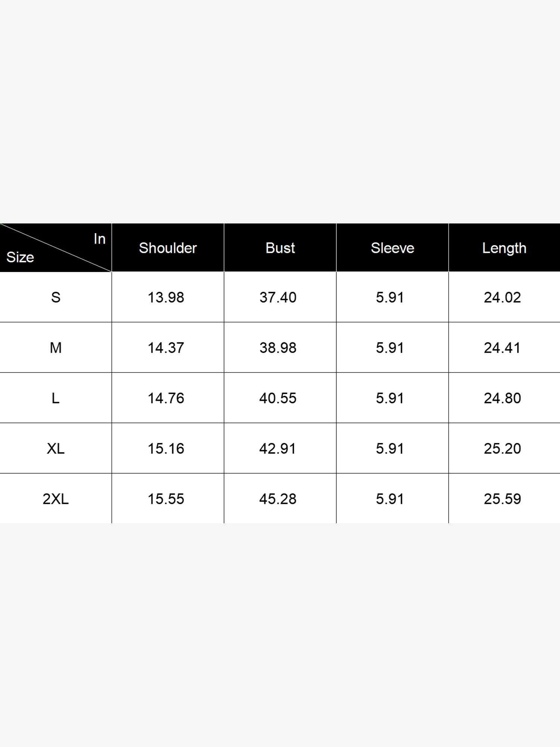This screenshot has width=560, height=747.
Task: Click the Shoulder column header
Action: tap(168, 248)
